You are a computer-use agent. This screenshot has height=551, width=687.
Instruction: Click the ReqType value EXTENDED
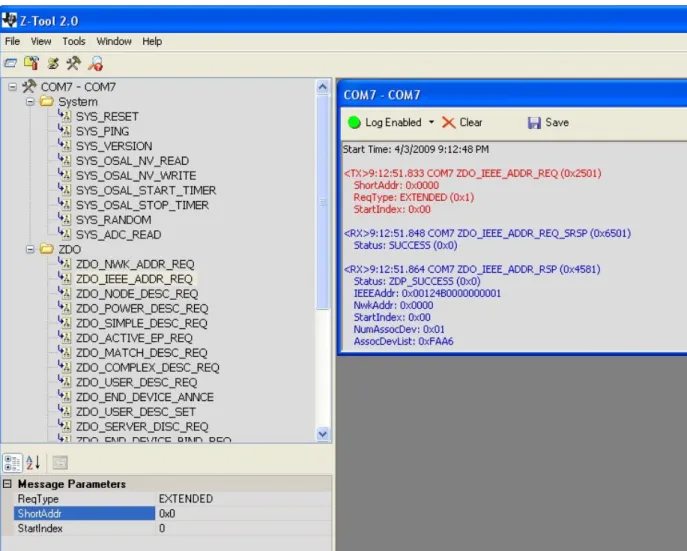186,499
